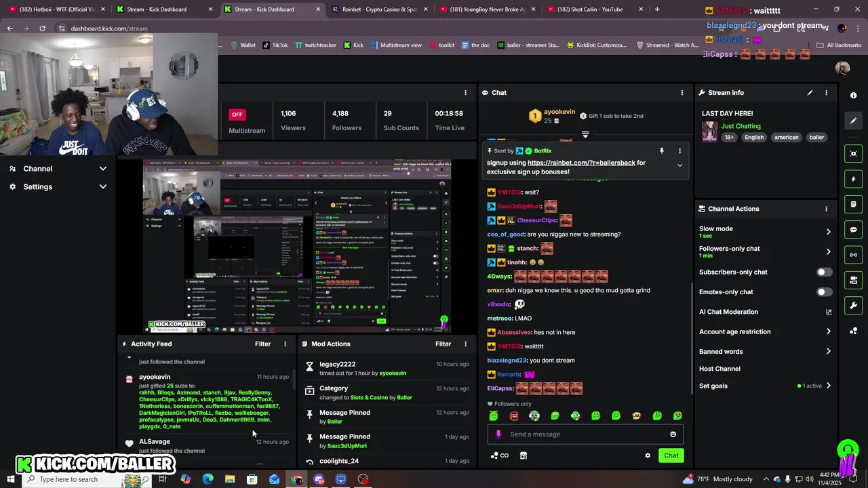Open the All Bookmarks folder
The image size is (868, 488).
(839, 45)
